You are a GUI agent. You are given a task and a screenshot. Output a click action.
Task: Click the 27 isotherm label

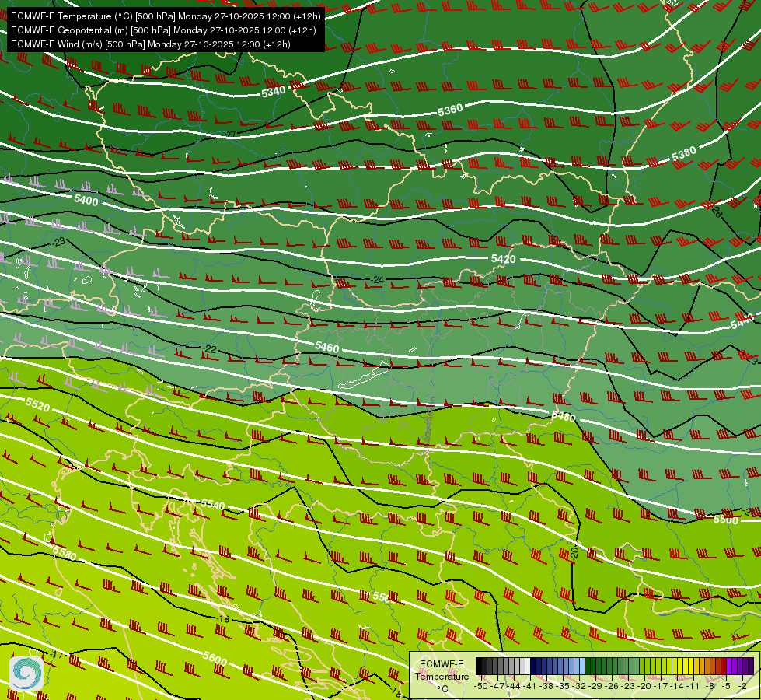click(231, 134)
